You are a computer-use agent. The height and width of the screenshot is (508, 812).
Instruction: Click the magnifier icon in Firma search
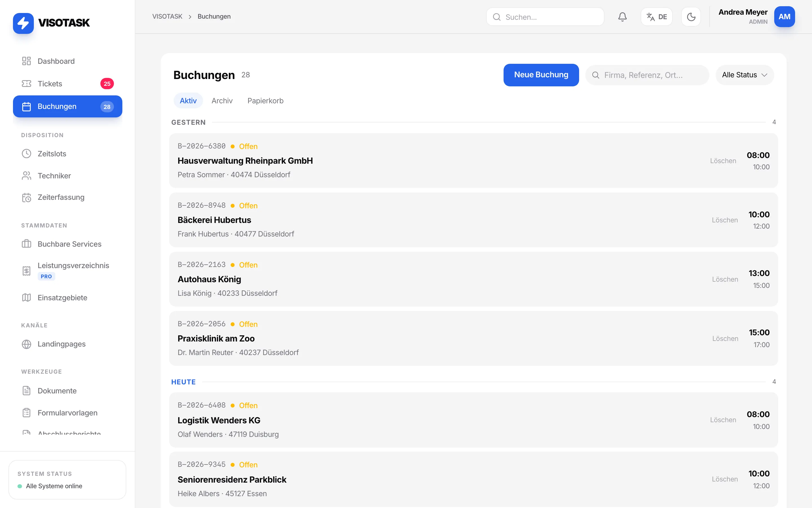[x=595, y=75]
